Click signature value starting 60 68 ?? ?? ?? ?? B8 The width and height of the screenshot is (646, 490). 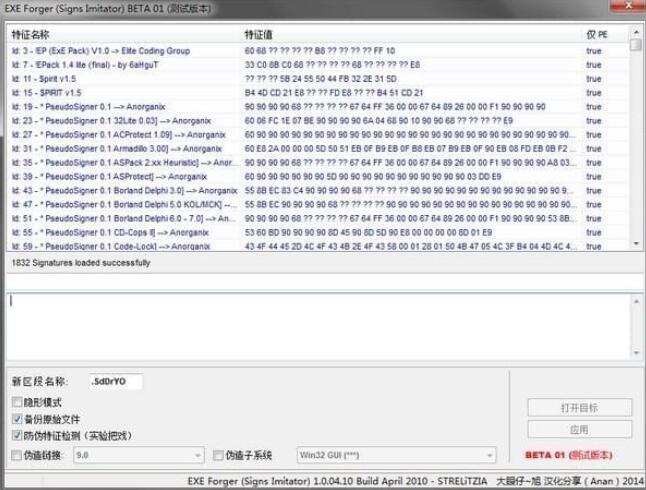tap(320, 51)
